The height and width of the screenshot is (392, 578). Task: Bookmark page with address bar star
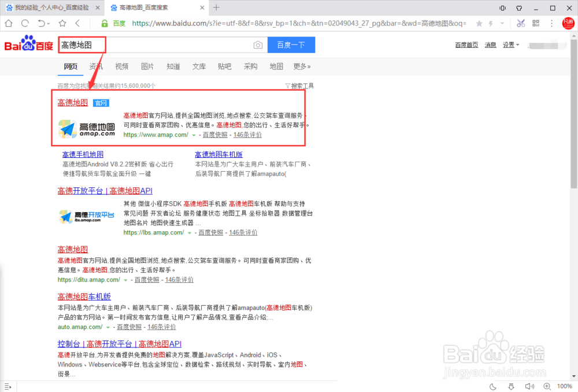(479, 24)
